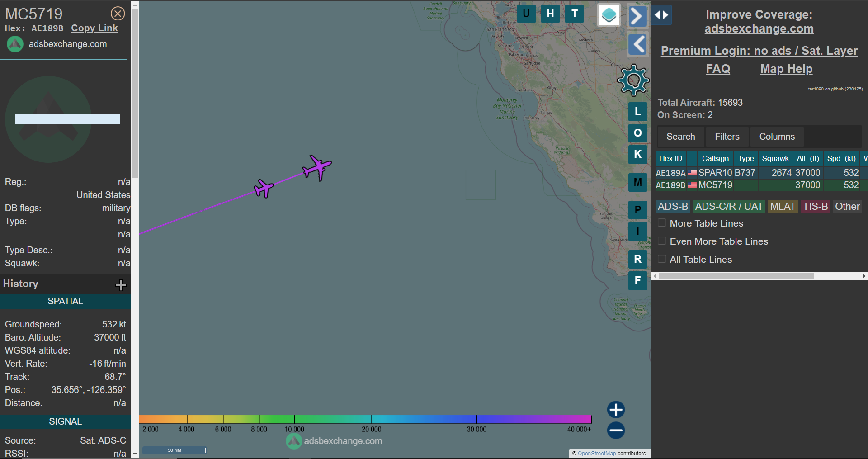Sort table by Callsign column
The height and width of the screenshot is (459, 868).
coord(715,158)
